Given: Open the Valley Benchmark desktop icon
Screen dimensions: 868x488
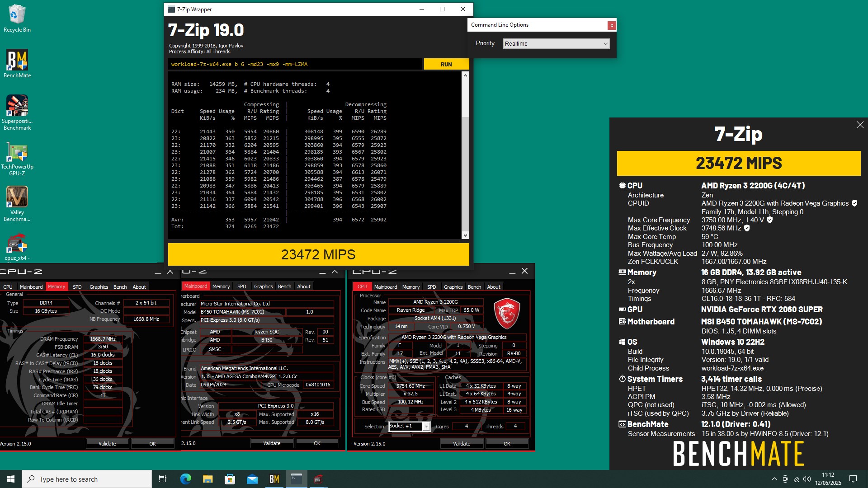Looking at the screenshot, I should click(17, 204).
